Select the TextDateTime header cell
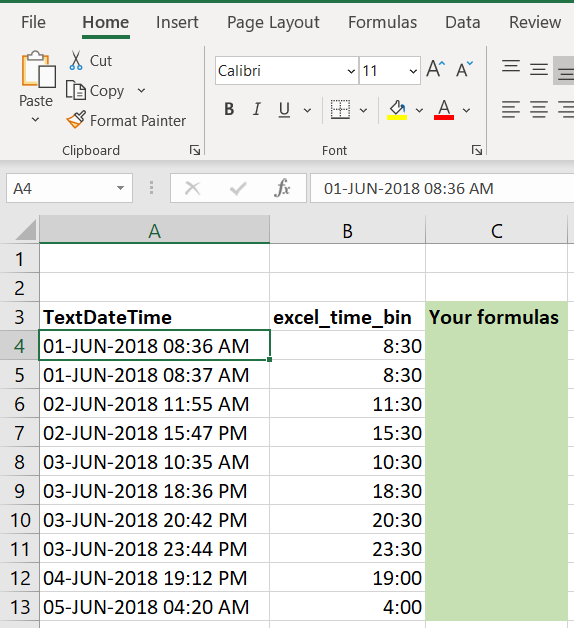 tap(155, 317)
